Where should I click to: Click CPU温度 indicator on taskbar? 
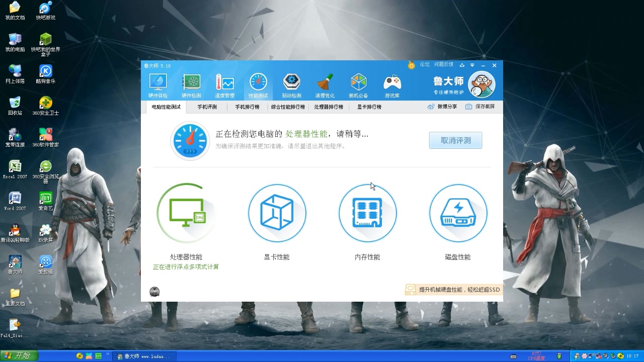click(x=536, y=356)
